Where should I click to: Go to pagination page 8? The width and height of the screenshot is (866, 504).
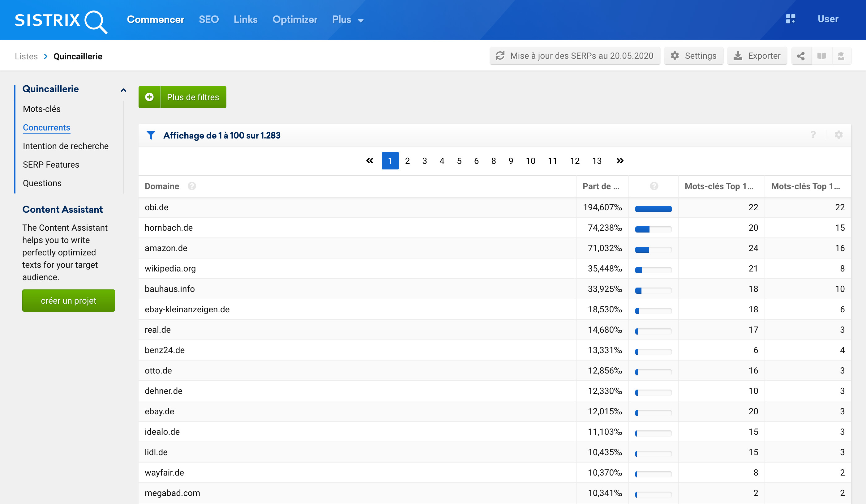[494, 161]
